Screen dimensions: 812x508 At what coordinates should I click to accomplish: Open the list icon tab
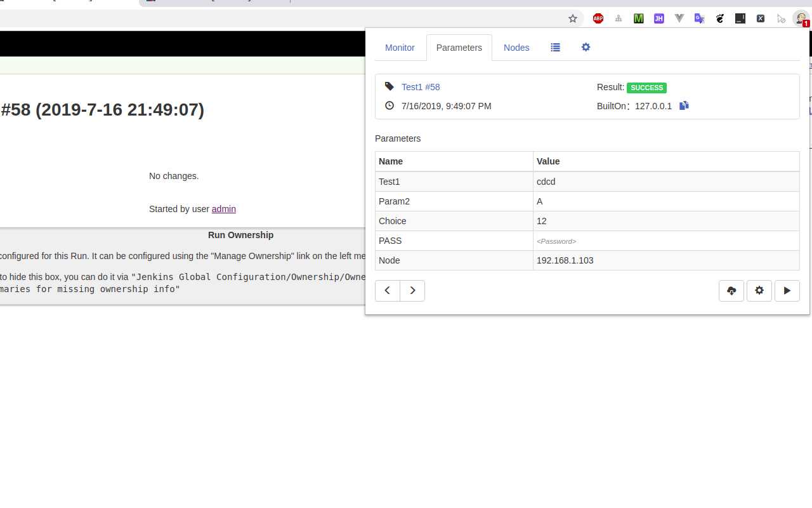pos(556,47)
